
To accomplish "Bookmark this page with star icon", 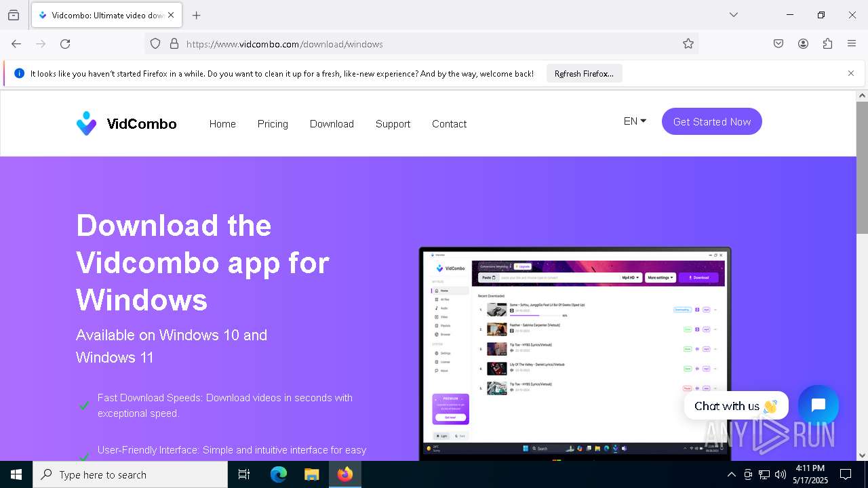I will tap(688, 44).
